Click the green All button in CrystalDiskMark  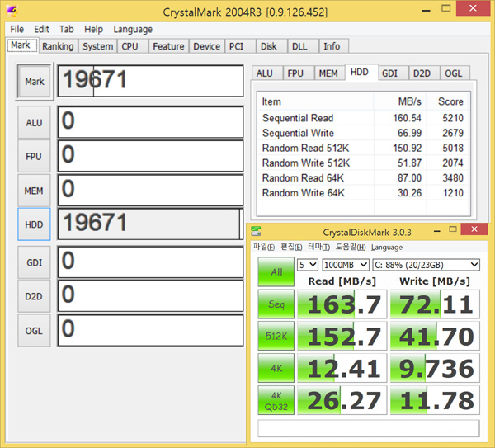pos(276,271)
